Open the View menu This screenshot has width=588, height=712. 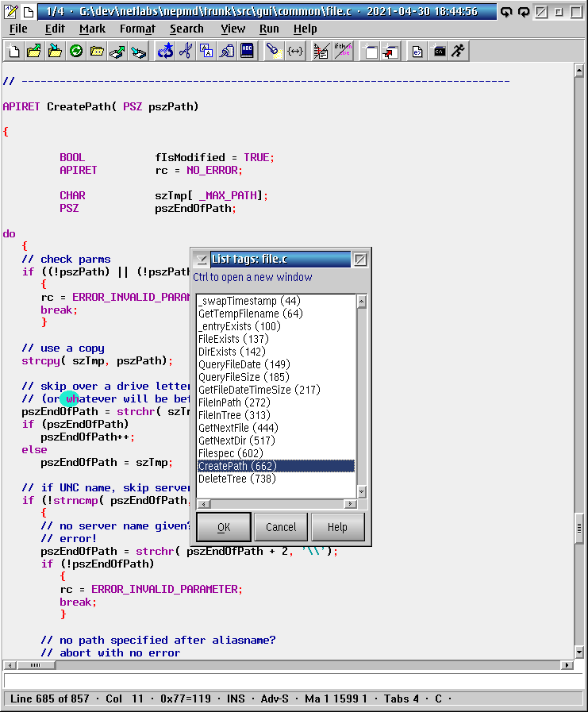(x=233, y=29)
